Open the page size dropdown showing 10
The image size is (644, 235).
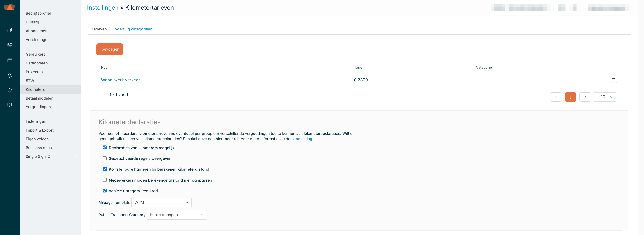pos(605,97)
